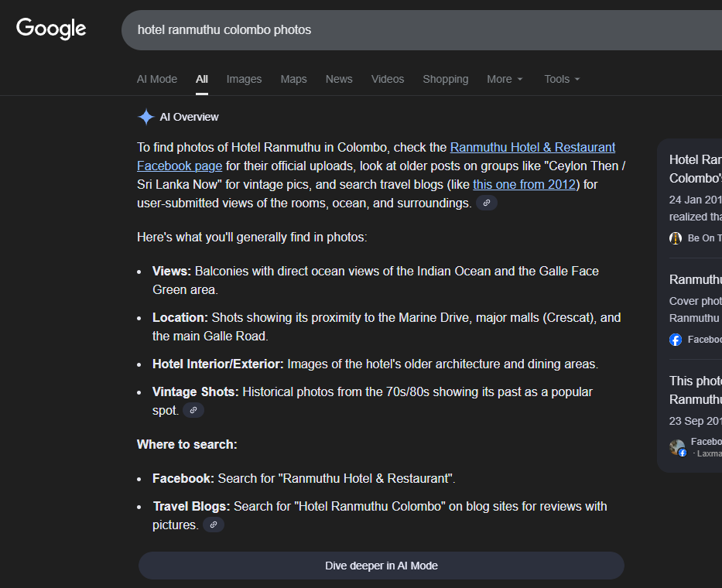Image resolution: width=722 pixels, height=588 pixels.
Task: Open the Shopping tab
Action: click(446, 79)
